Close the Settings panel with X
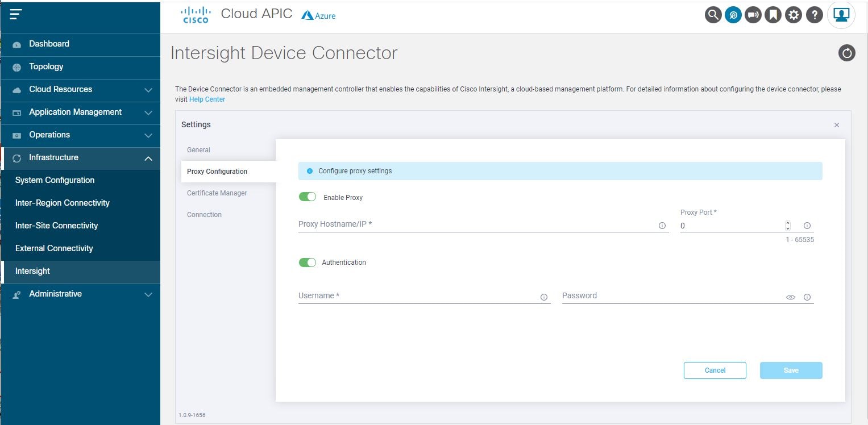This screenshot has height=425, width=868. point(837,125)
